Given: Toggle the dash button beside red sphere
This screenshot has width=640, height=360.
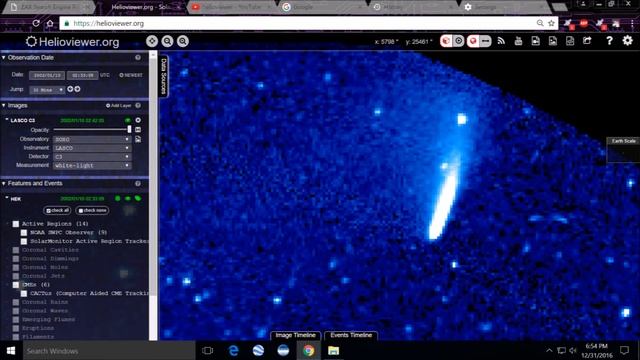Looking at the screenshot, I should (485, 41).
